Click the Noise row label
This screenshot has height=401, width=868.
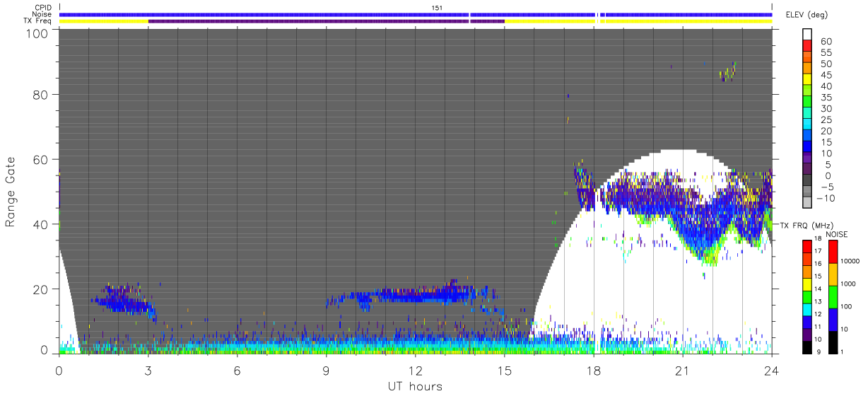point(42,14)
